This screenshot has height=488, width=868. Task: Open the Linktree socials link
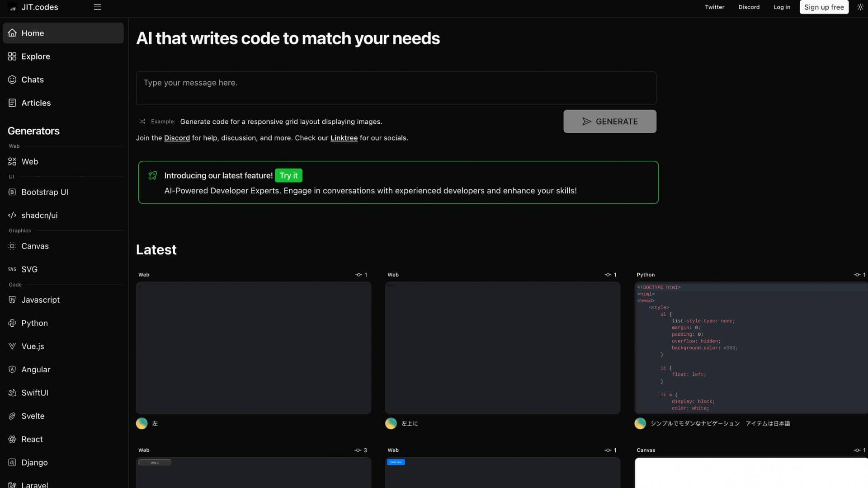[344, 138]
